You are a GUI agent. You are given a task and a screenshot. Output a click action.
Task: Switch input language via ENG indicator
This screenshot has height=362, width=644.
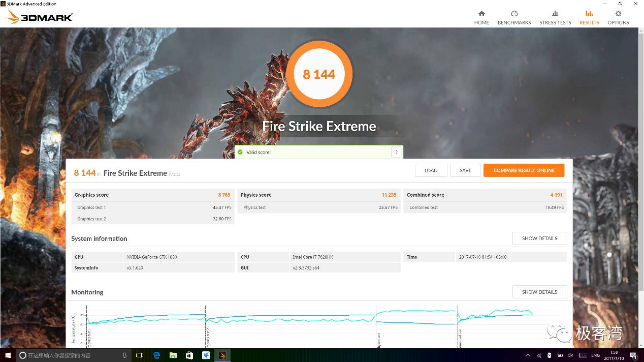click(x=596, y=355)
